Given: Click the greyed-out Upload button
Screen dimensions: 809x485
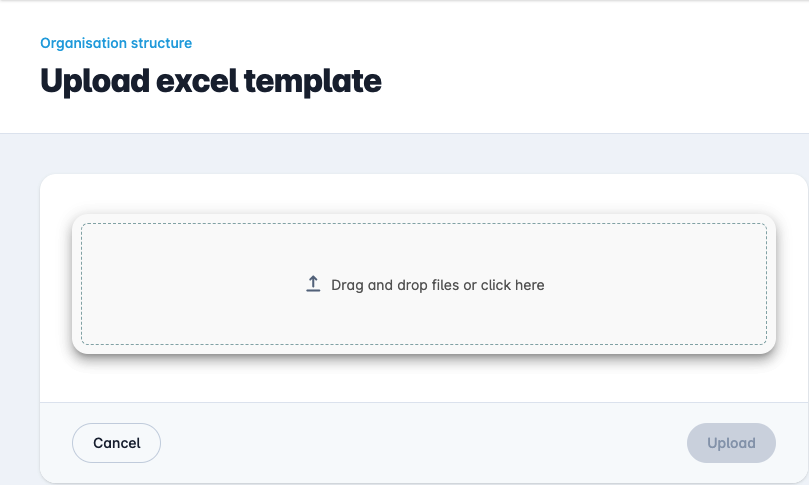Looking at the screenshot, I should tap(731, 443).
